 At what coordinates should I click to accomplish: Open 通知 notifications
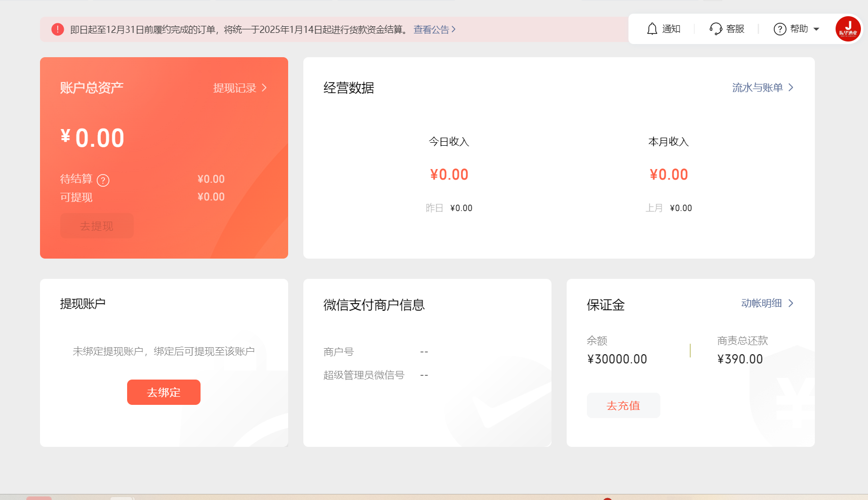(671, 29)
